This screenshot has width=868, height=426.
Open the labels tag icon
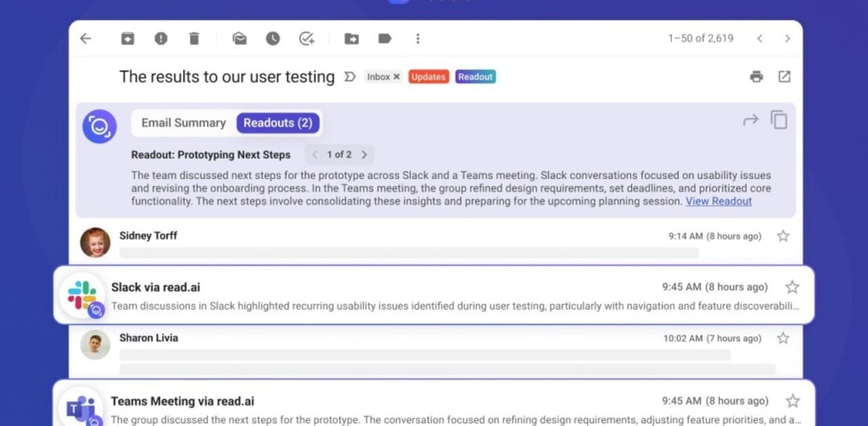point(384,39)
